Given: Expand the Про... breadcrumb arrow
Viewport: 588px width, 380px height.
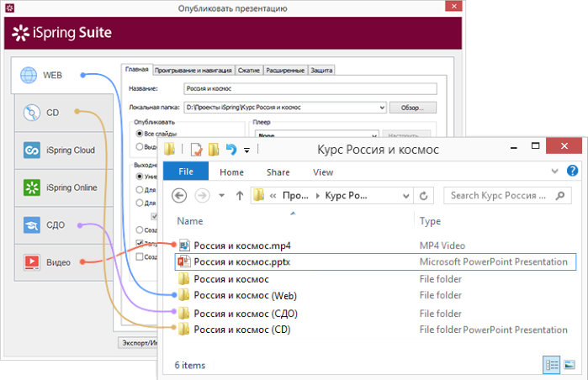Looking at the screenshot, I should [318, 196].
